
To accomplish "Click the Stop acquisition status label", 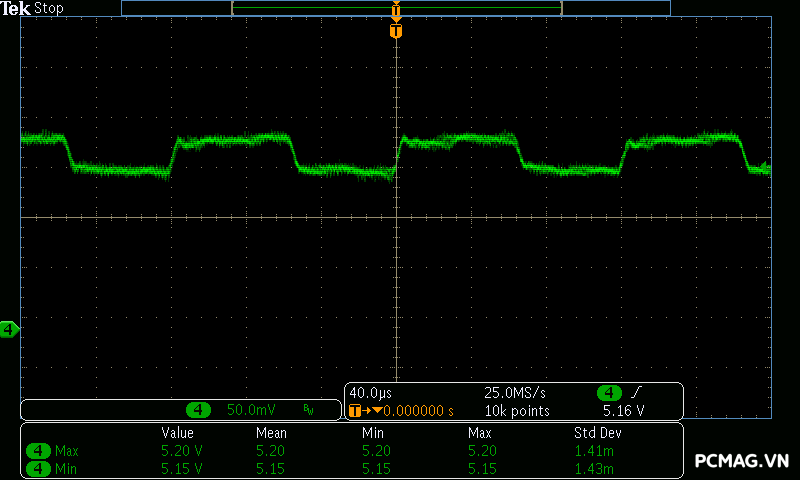I will [48, 8].
